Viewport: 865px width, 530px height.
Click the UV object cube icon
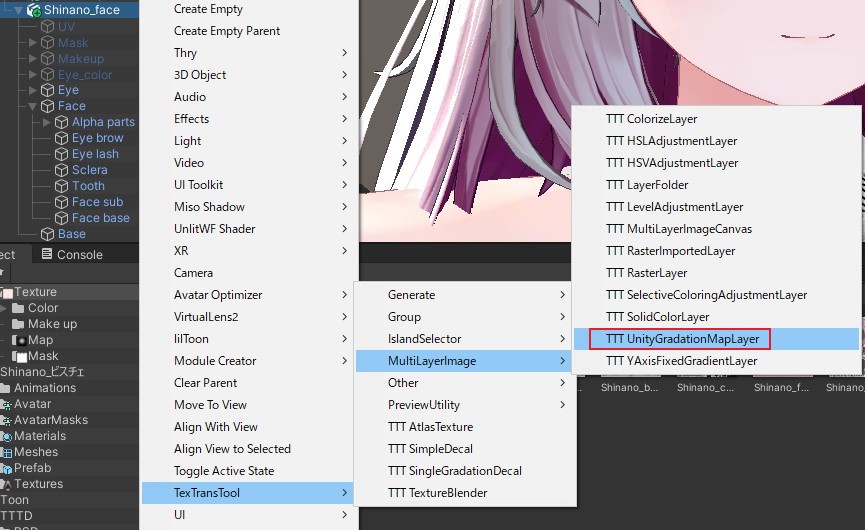[x=48, y=26]
